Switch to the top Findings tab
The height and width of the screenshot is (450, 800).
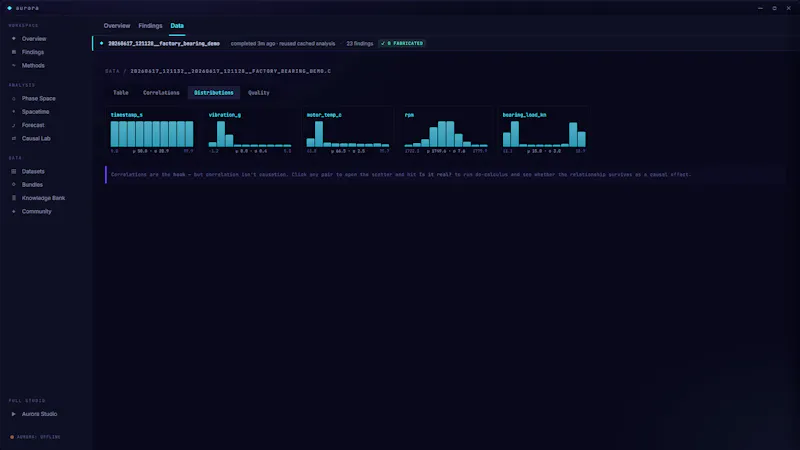click(150, 26)
